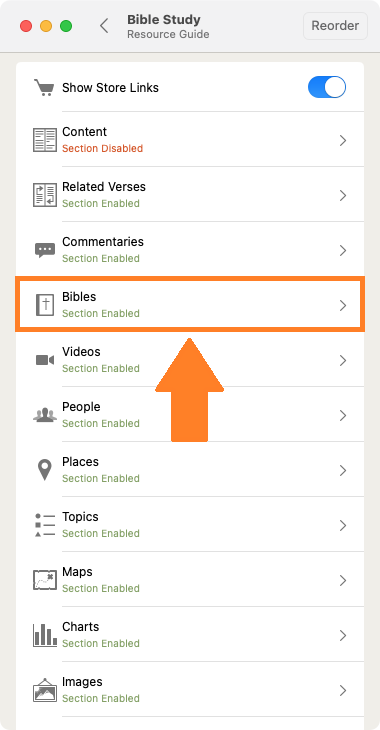The image size is (380, 730).
Task: Go back using the back arrow
Action: (x=104, y=26)
